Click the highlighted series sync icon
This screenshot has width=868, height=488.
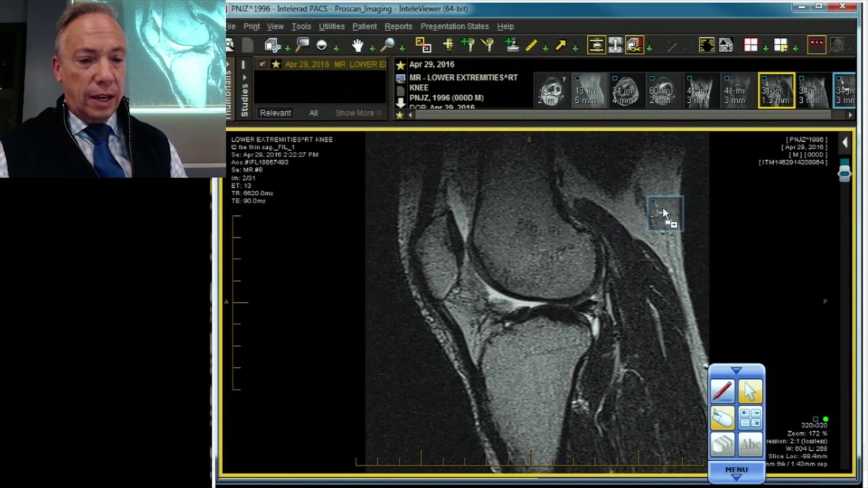coord(634,45)
